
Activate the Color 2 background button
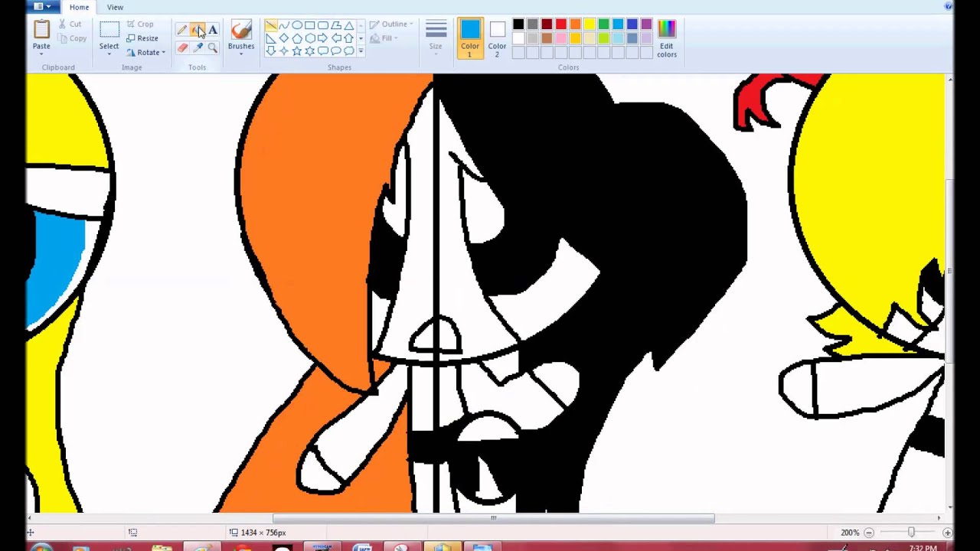(x=497, y=37)
